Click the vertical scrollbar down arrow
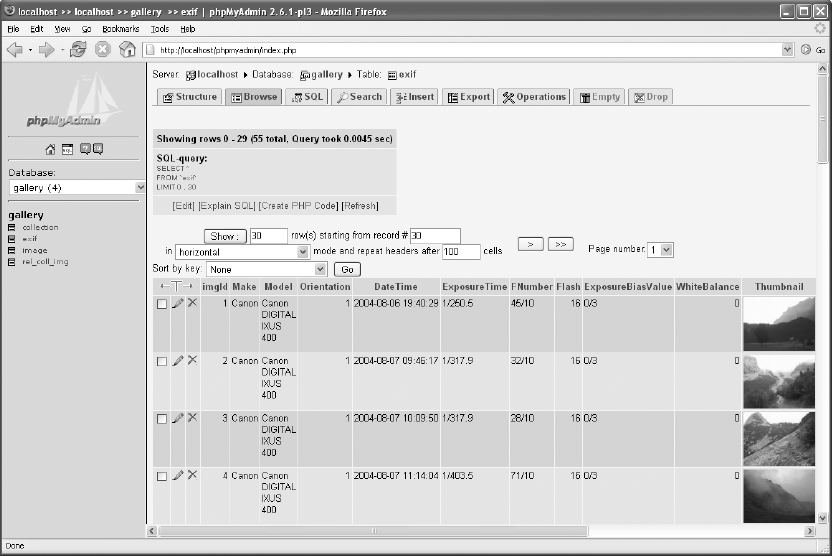The height and width of the screenshot is (556, 832). [822, 518]
